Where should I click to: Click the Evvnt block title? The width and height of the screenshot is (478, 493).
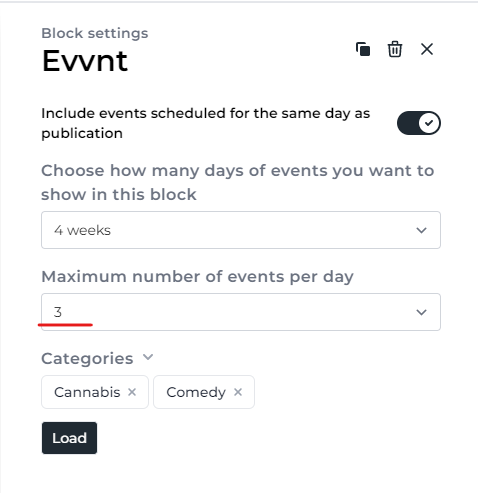point(85,61)
